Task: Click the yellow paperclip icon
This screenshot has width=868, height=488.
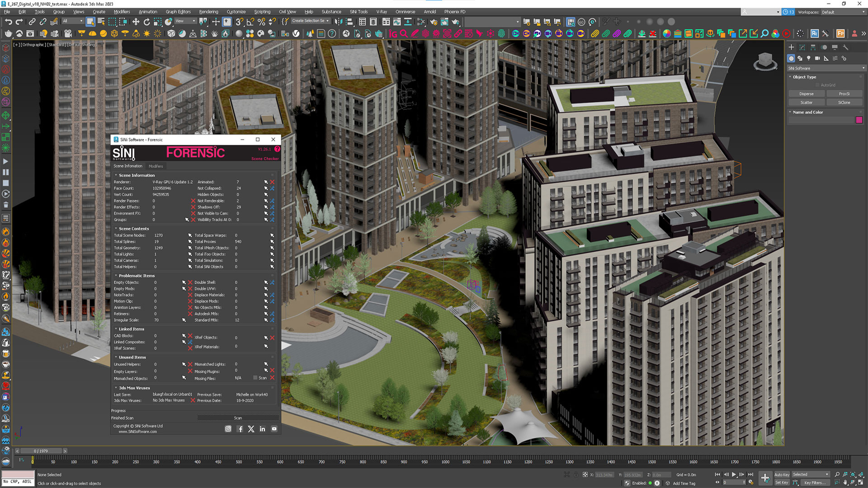Action: click(595, 33)
